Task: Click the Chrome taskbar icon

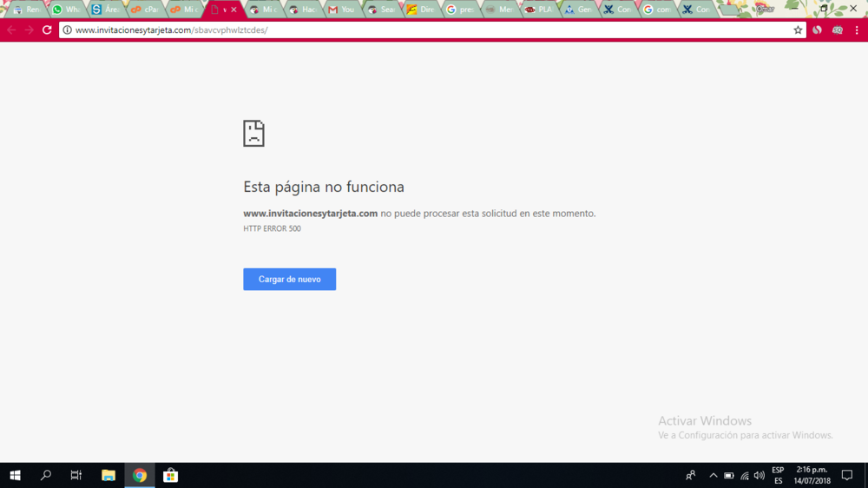Action: 140,475
